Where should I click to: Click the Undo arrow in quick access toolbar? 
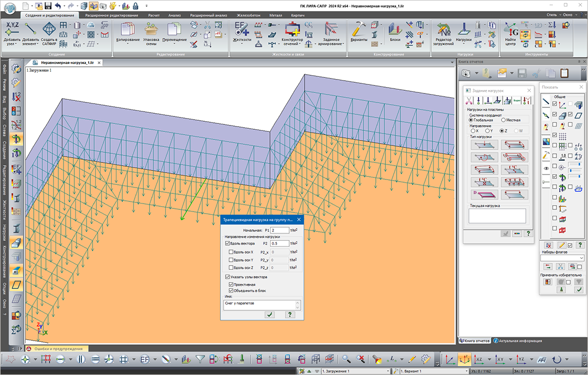58,6
